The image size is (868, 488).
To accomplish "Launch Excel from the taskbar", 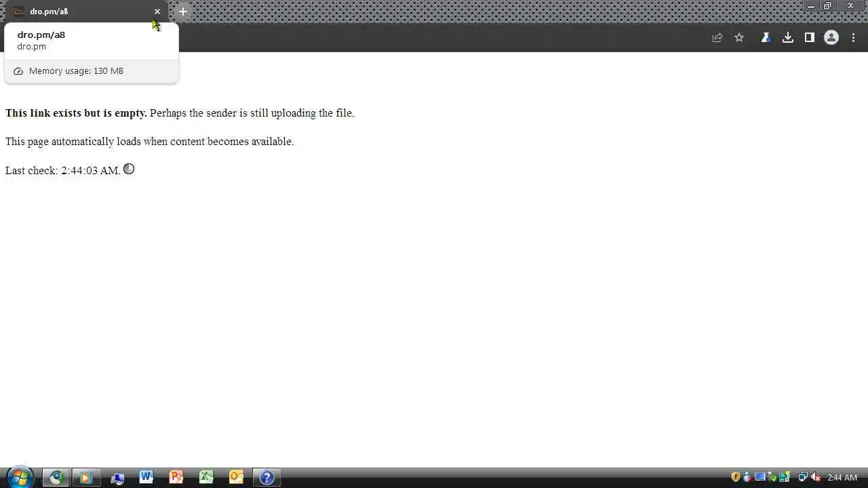I will [x=206, y=478].
